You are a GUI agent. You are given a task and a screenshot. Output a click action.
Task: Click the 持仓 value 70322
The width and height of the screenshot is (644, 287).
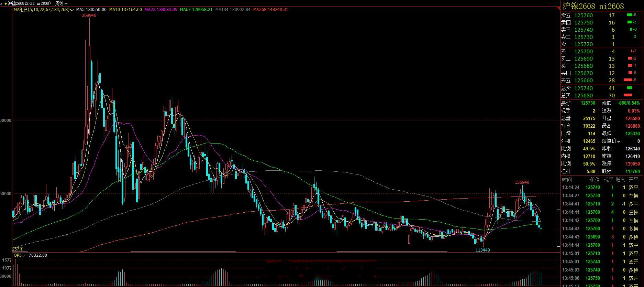(x=589, y=126)
